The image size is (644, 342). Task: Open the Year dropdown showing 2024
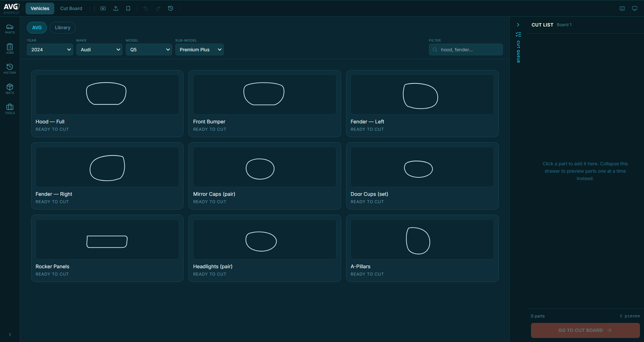50,50
